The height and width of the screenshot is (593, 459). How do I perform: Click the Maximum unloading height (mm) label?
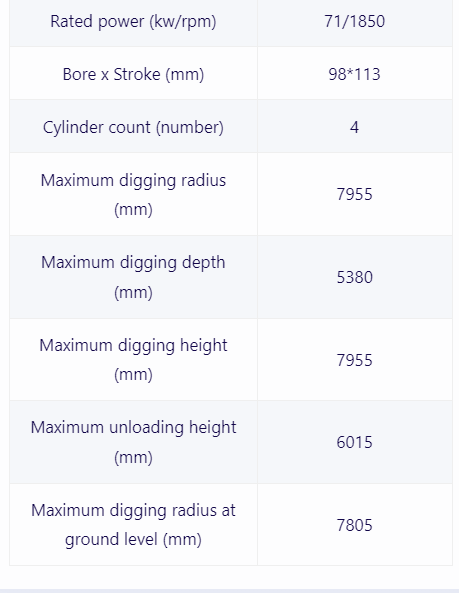133,442
